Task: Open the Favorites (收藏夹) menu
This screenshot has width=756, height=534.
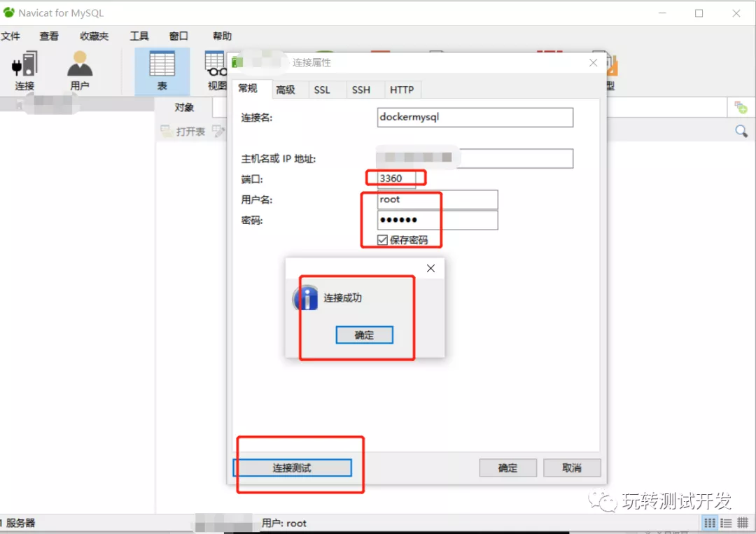Action: [x=94, y=36]
